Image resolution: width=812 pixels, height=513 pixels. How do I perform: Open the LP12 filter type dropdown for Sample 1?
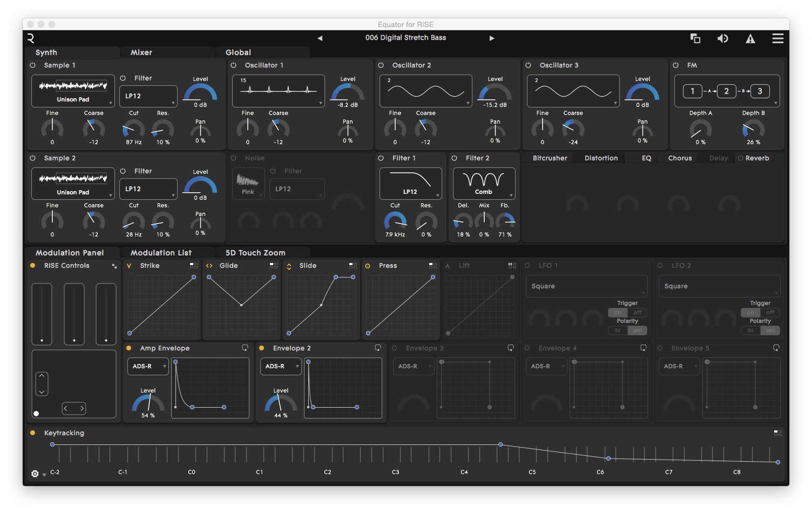tap(148, 96)
